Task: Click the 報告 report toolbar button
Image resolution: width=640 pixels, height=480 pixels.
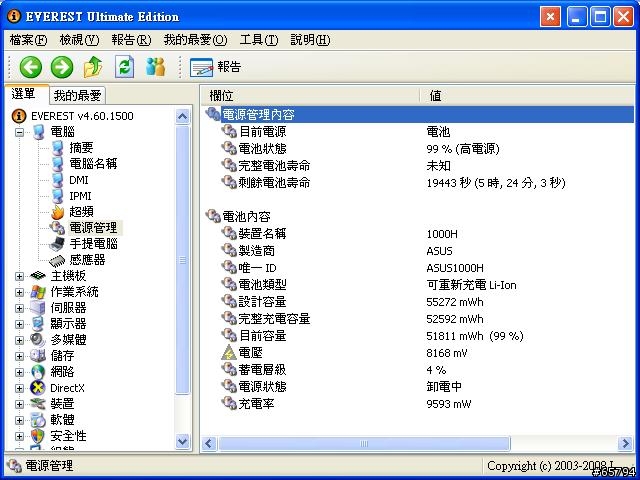Action: click(x=216, y=67)
